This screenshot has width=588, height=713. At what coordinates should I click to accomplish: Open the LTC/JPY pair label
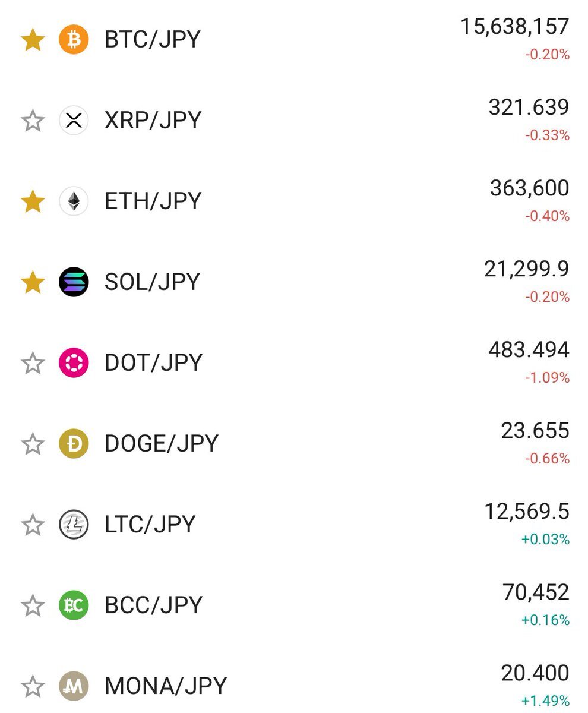pos(150,525)
